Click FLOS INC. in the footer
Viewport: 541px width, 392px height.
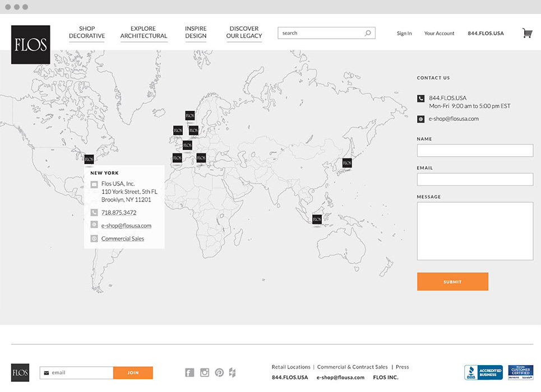pyautogui.click(x=386, y=377)
